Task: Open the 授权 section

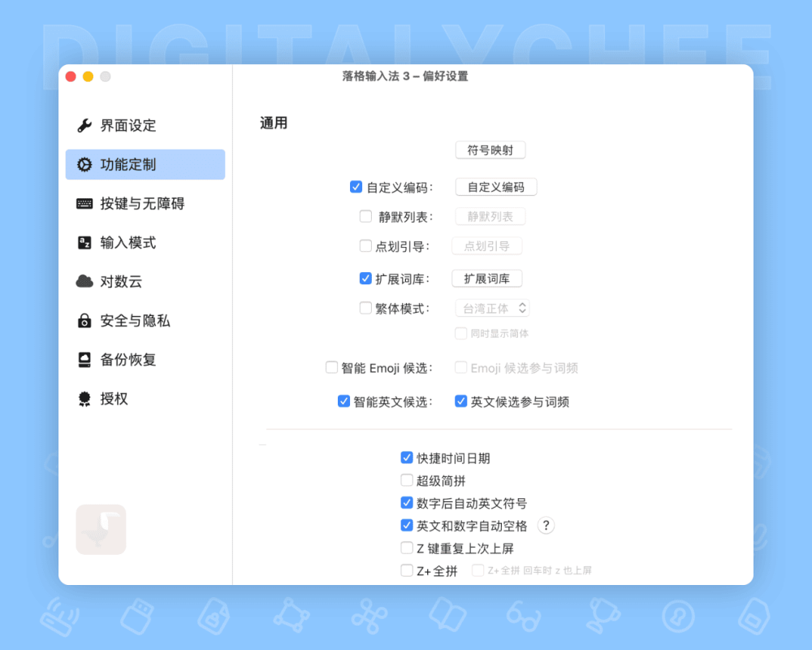Action: [x=145, y=399]
